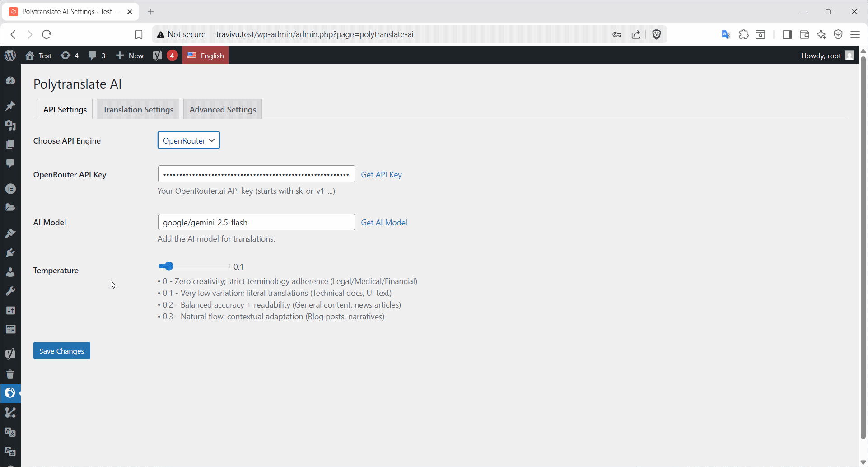Switch to the Advanced Settings tab

(223, 109)
